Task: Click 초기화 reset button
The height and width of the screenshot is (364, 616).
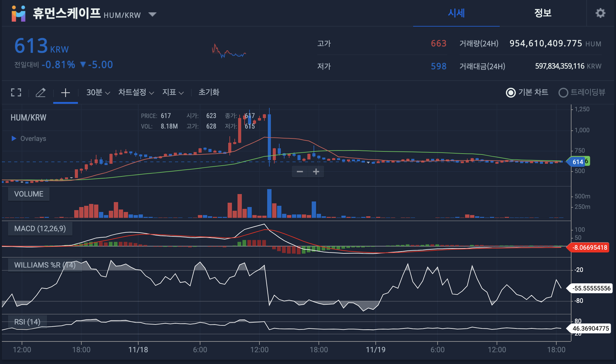Action: pyautogui.click(x=209, y=92)
